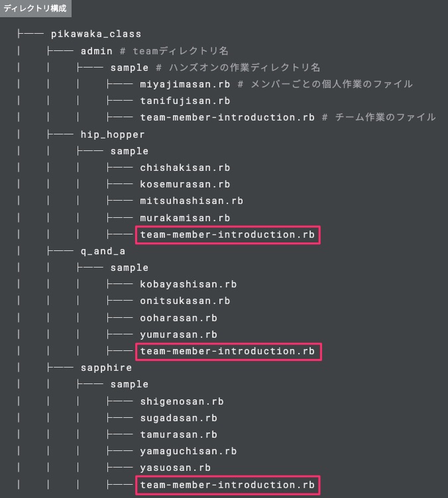
Task: Open the admin team directory
Action: coord(96,50)
